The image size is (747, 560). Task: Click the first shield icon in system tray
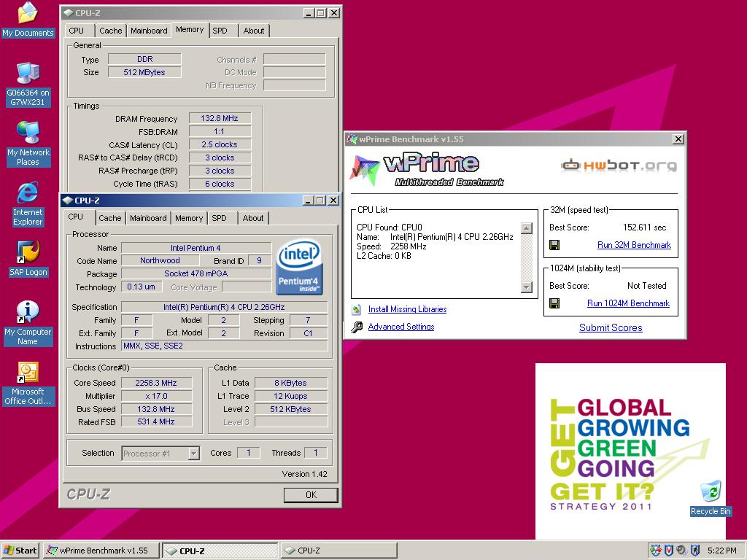[656, 551]
